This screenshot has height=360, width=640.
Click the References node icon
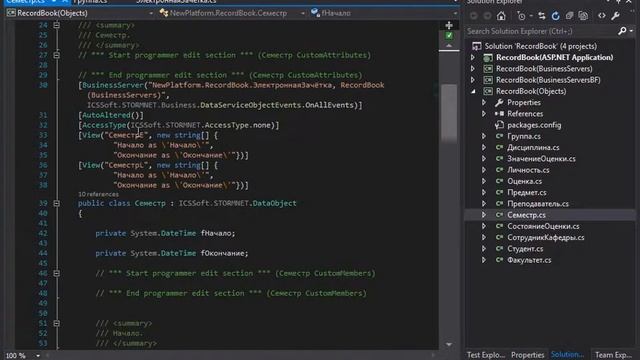coord(499,114)
